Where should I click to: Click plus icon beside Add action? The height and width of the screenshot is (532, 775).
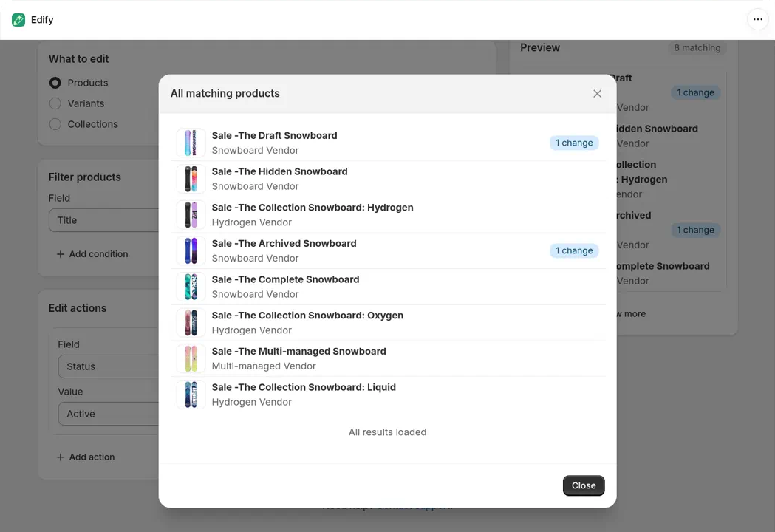pyautogui.click(x=61, y=457)
